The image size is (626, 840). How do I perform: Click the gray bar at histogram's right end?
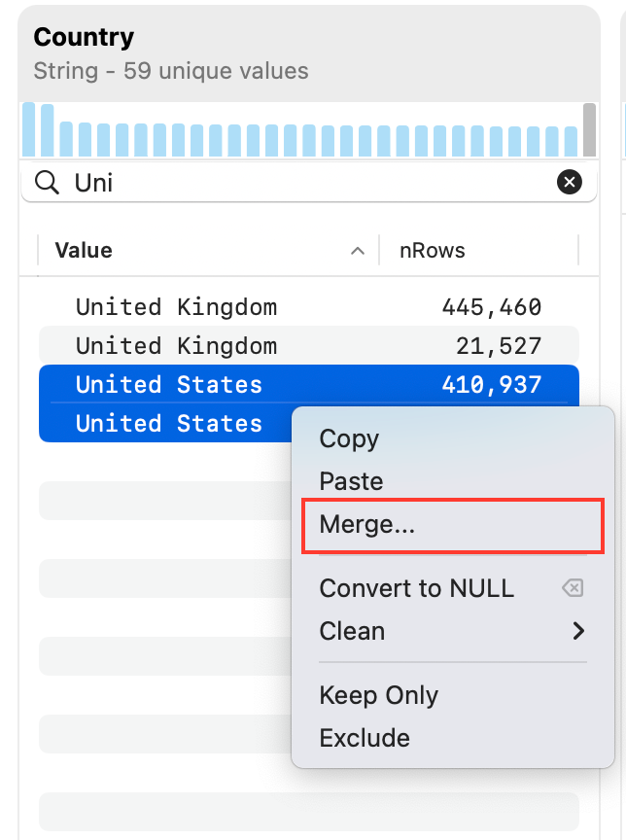(x=589, y=129)
